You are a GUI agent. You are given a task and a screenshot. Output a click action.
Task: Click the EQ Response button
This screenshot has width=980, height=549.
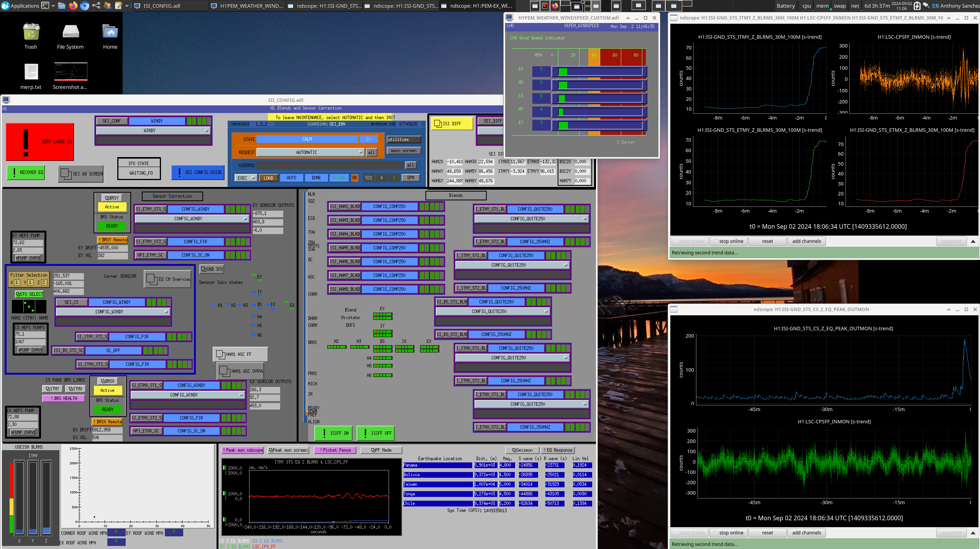coord(557,450)
